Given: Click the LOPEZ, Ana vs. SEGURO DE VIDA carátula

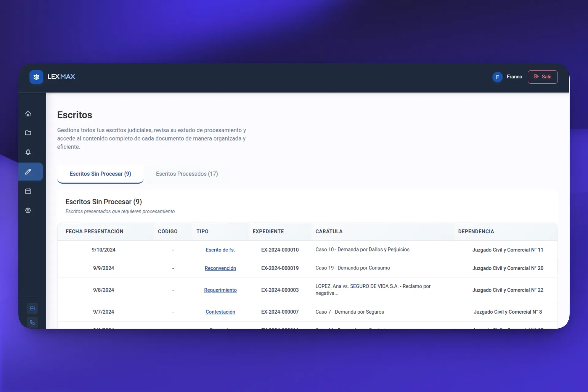Looking at the screenshot, I should 373,290.
